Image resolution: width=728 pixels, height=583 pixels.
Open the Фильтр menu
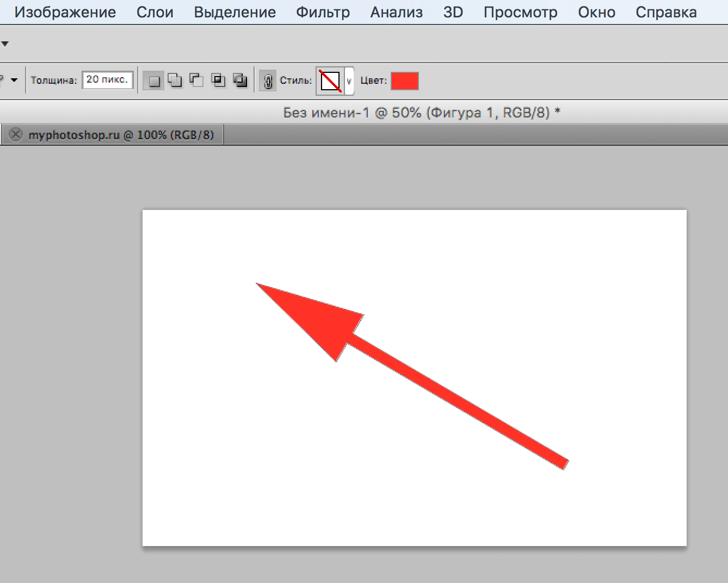click(x=323, y=12)
